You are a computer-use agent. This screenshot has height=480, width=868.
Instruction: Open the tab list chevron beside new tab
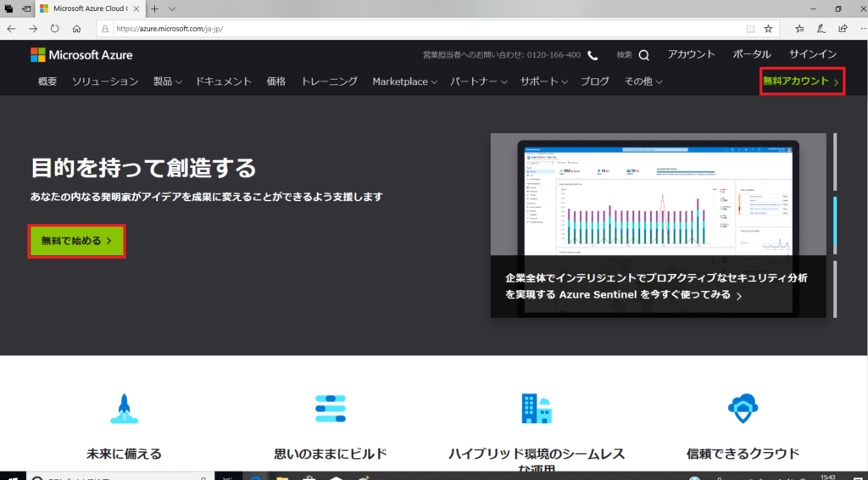pyautogui.click(x=172, y=8)
